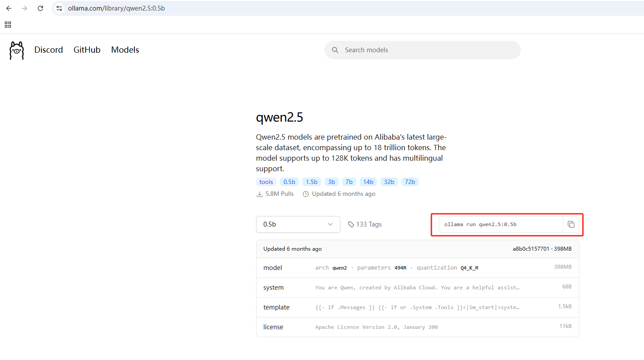Focus the Search models field
The image size is (644, 360).
pos(423,50)
